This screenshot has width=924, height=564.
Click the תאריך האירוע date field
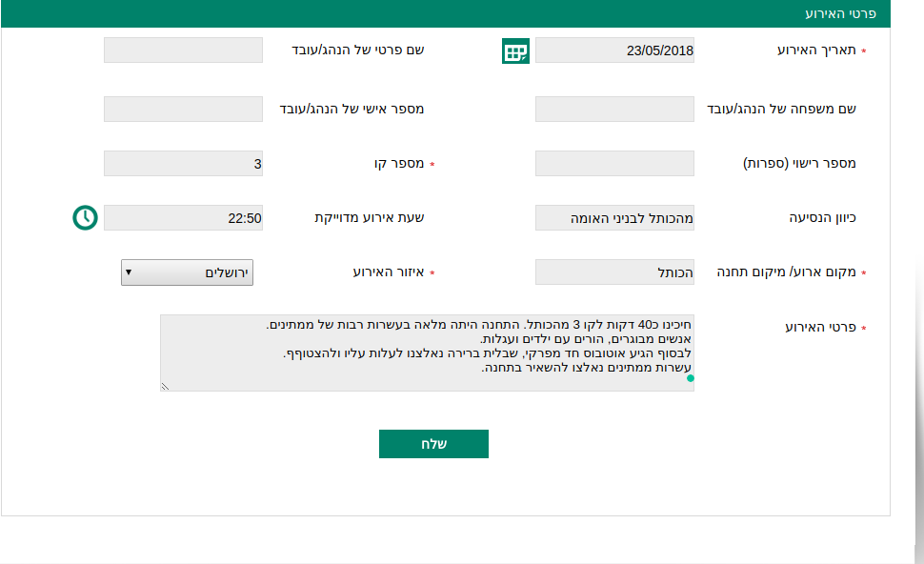tap(614, 50)
